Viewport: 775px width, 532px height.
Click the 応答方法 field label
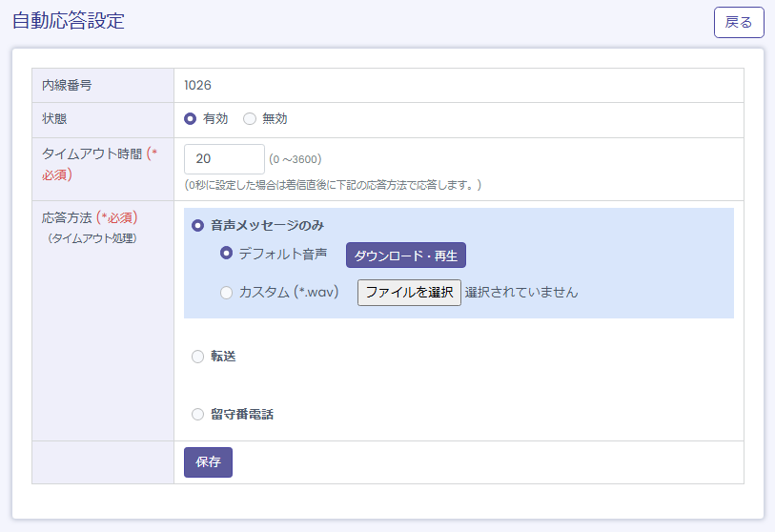pos(69,217)
